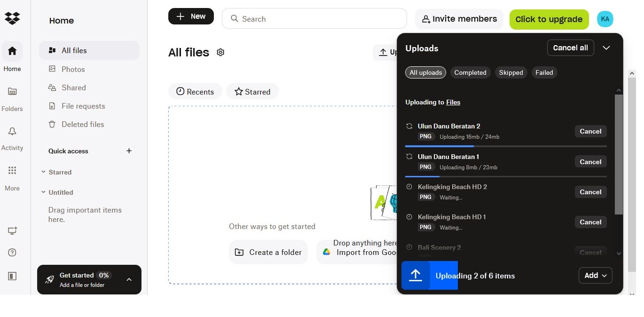This screenshot has height=317, width=644.
Task: Click the 'Uploading 16mb / 24mb' status
Action: click(x=469, y=137)
